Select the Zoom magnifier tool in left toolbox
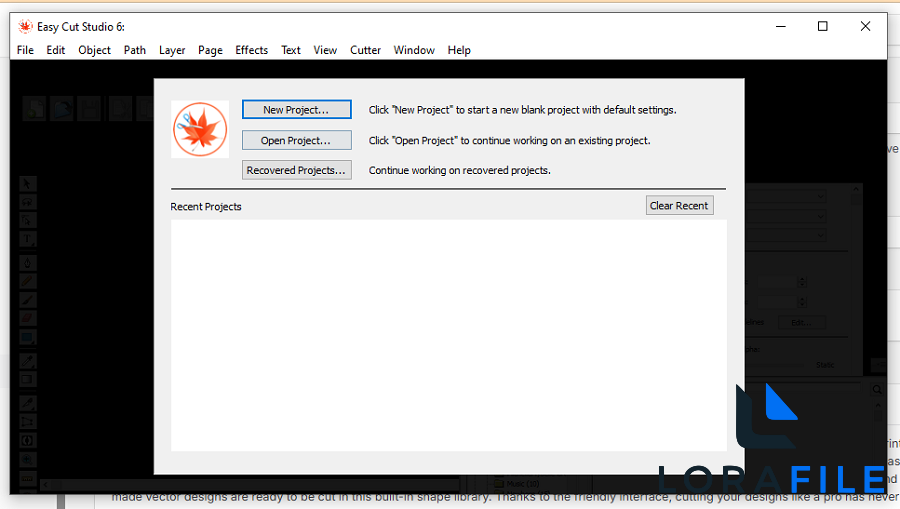The height and width of the screenshot is (509, 900). pyautogui.click(x=28, y=460)
